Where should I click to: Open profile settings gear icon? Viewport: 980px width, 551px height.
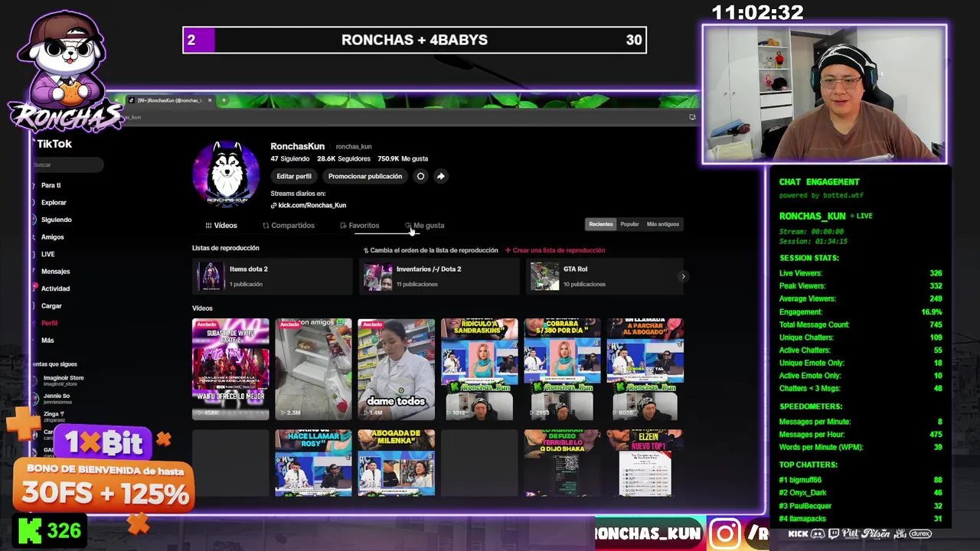420,176
